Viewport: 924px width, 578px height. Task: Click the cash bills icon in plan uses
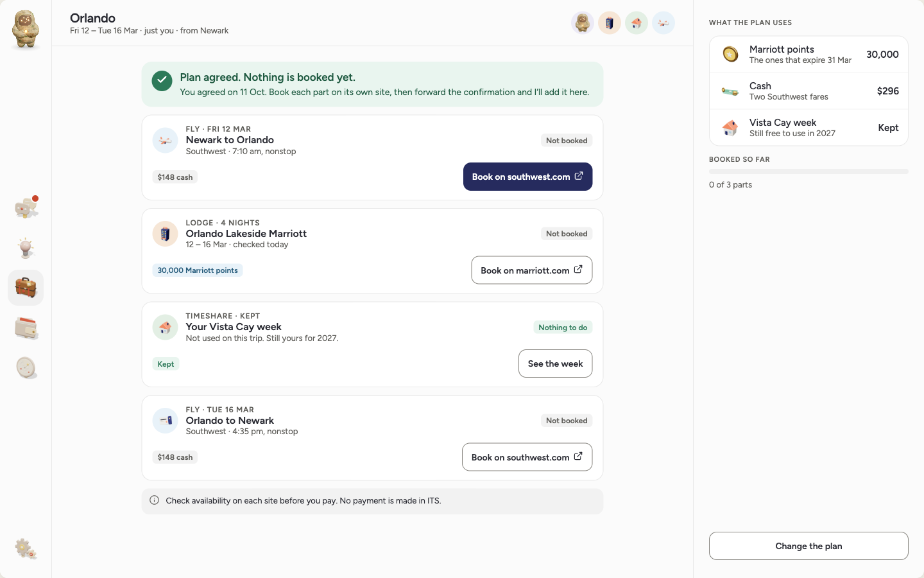pos(730,91)
